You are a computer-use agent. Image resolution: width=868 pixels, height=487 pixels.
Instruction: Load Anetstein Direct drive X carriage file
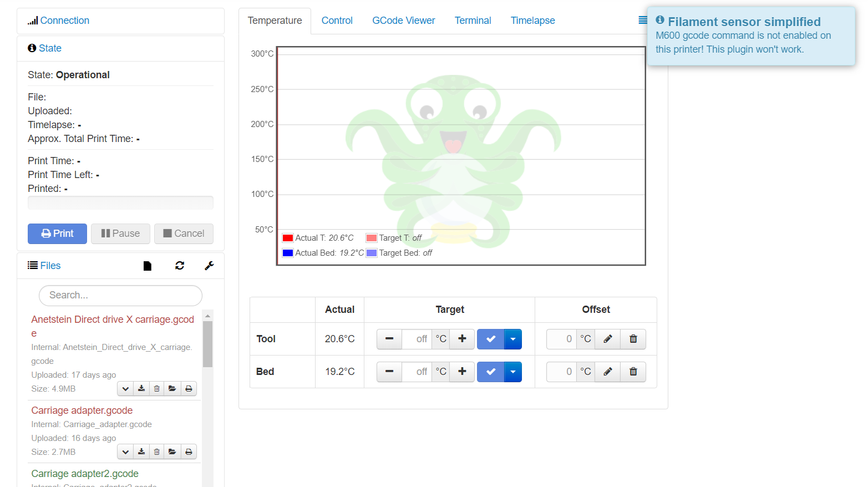(x=172, y=389)
